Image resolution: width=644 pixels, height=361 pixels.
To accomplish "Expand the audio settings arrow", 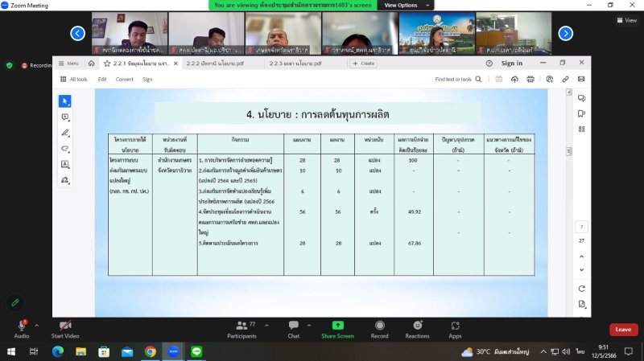I will point(37,325).
